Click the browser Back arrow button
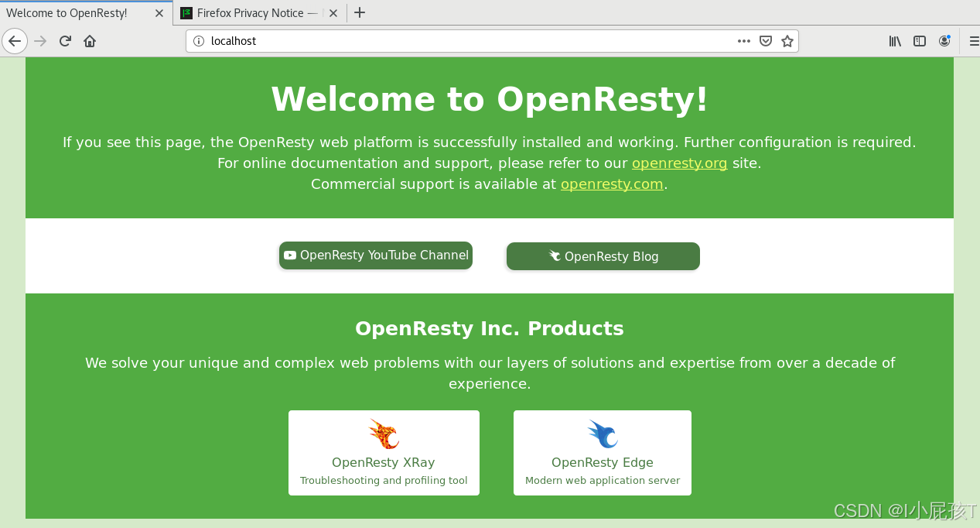 pyautogui.click(x=15, y=41)
